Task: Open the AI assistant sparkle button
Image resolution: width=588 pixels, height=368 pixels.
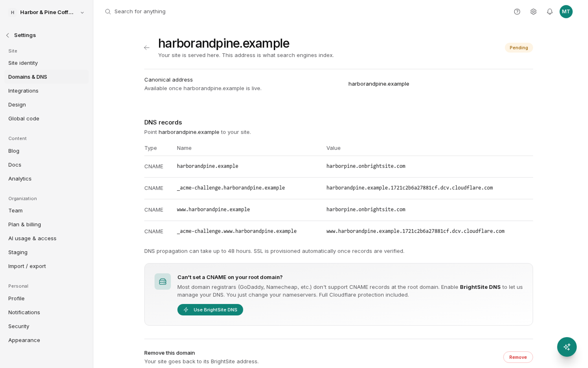Action: (x=567, y=347)
